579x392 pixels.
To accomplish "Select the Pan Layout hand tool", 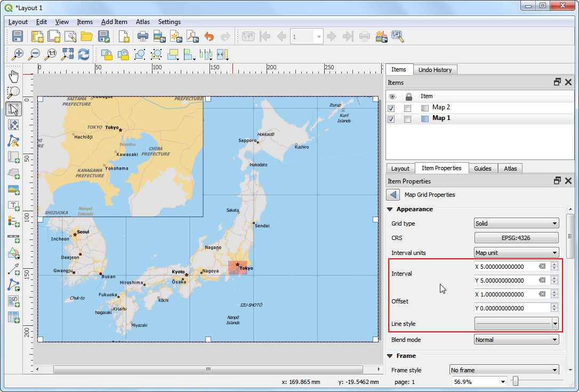I will [x=14, y=76].
